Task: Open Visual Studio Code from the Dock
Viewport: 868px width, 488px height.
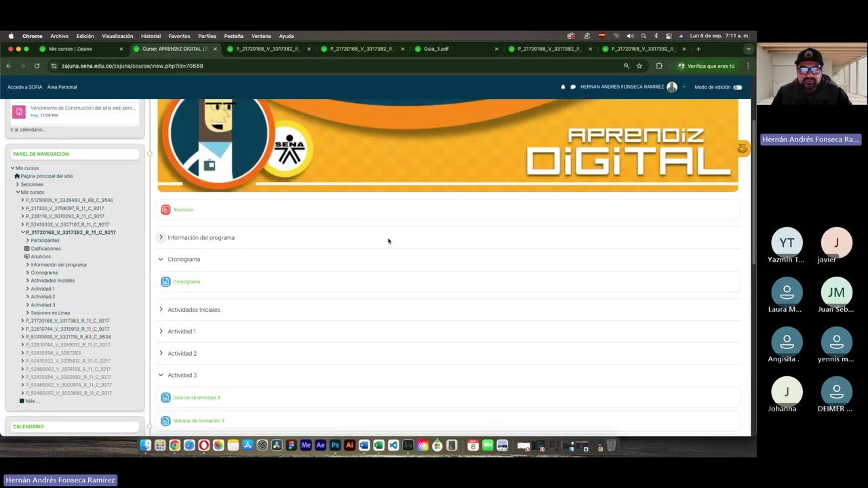Action: pos(393,445)
